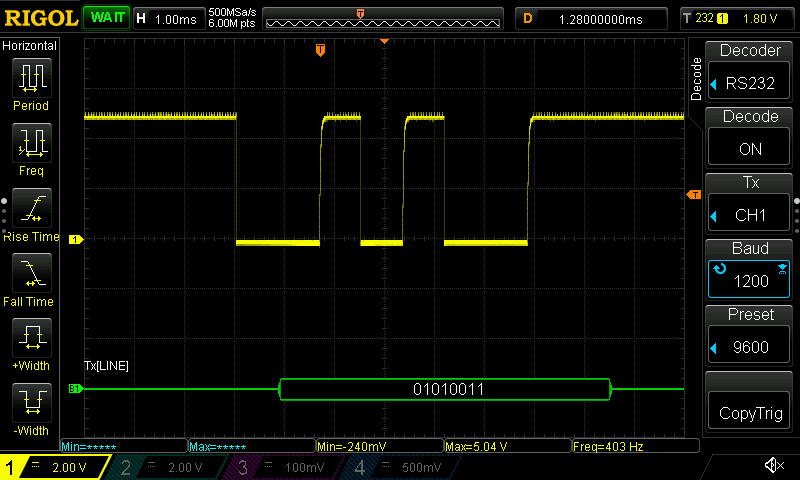The image size is (800, 480).
Task: Click the B1 decode bus marker
Action: coord(76,389)
